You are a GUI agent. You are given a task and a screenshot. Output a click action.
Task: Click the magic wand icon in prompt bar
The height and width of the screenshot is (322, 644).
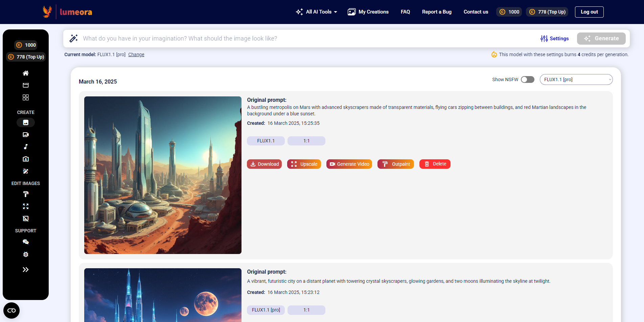(x=73, y=38)
